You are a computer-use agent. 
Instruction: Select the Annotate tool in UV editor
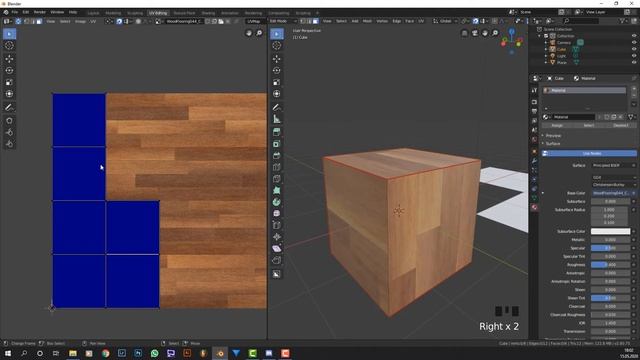(x=9, y=107)
